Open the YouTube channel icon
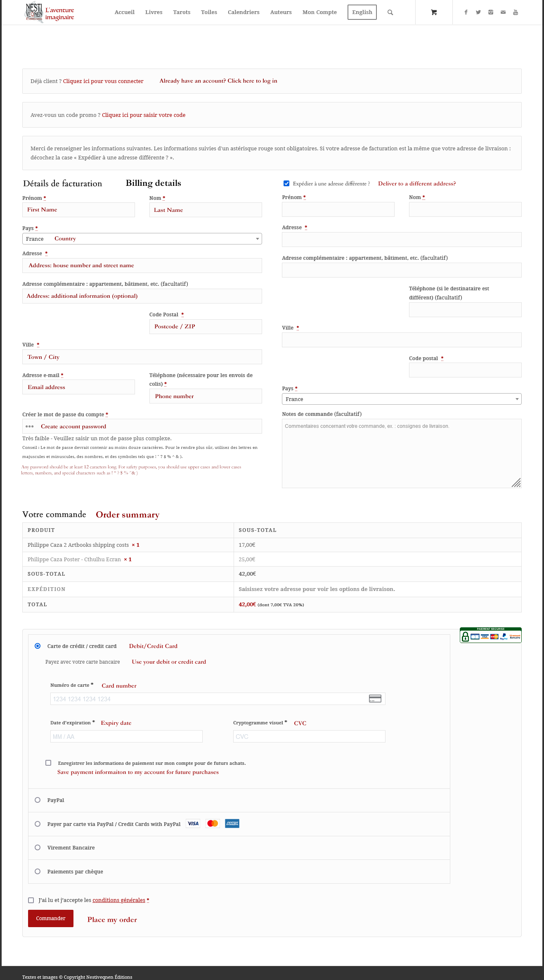 516,12
